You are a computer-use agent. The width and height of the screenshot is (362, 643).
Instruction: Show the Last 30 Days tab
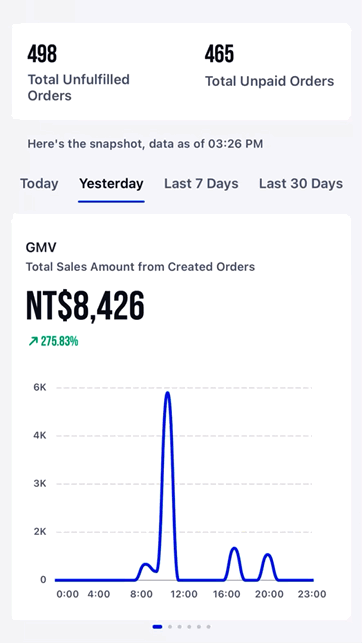point(301,183)
